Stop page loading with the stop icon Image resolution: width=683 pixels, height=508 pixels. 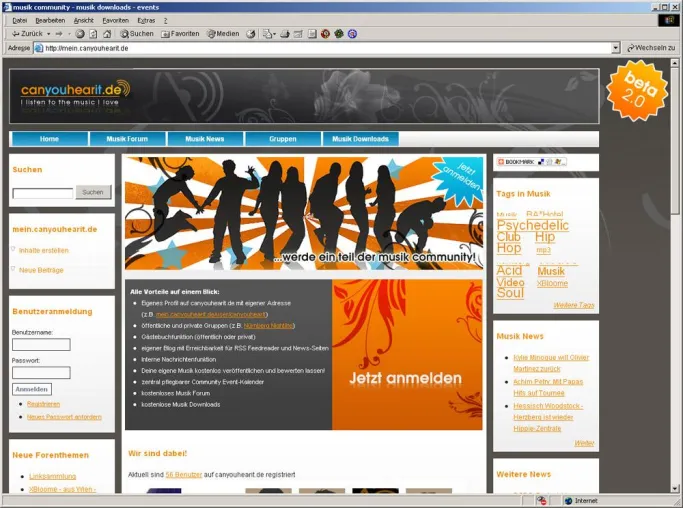point(80,34)
